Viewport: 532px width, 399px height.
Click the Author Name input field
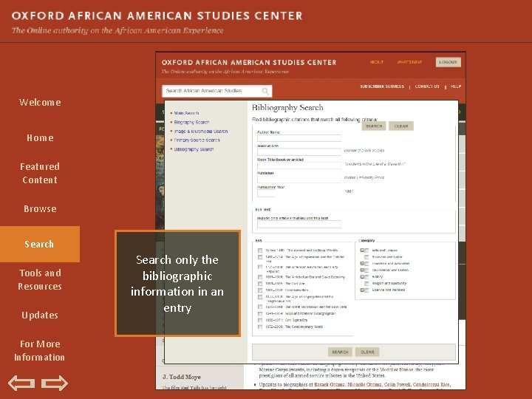(299, 138)
